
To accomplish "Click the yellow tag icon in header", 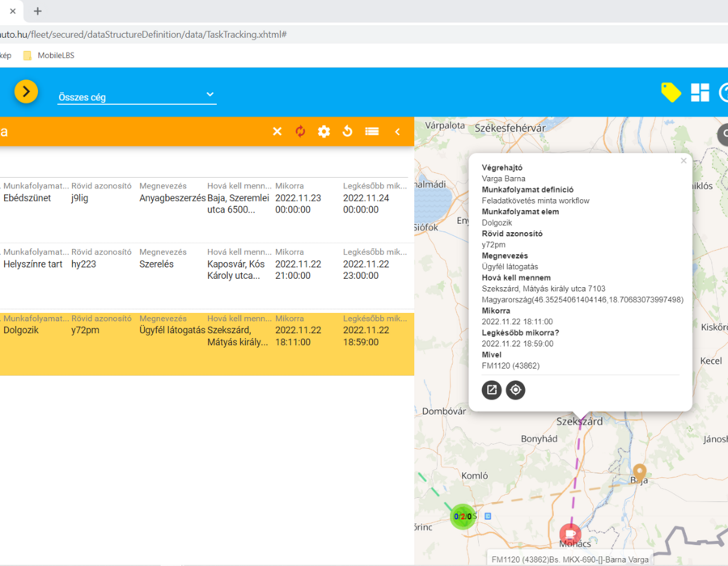I will tap(671, 92).
